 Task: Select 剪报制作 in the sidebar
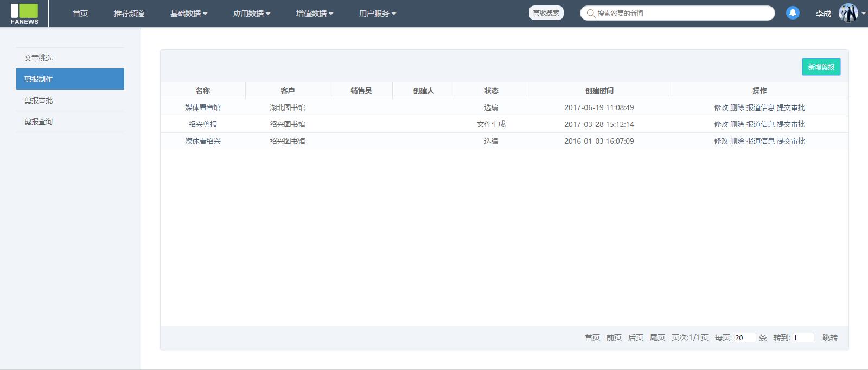click(71, 79)
